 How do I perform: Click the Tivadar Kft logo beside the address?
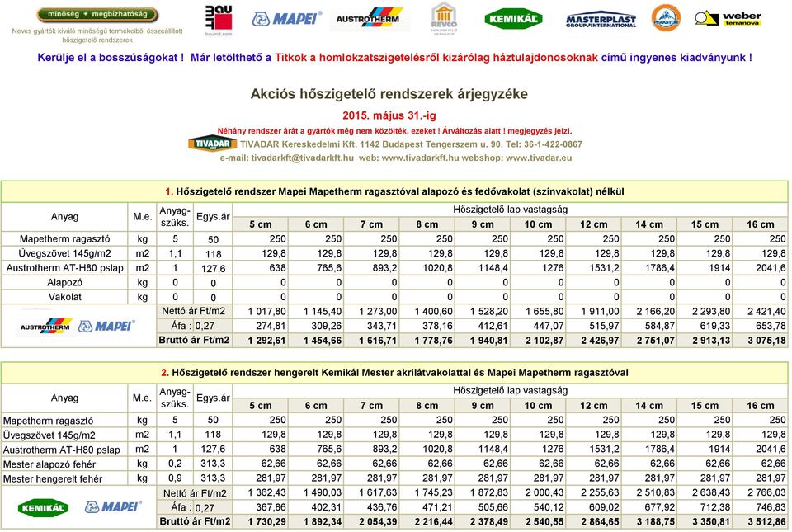(x=212, y=144)
